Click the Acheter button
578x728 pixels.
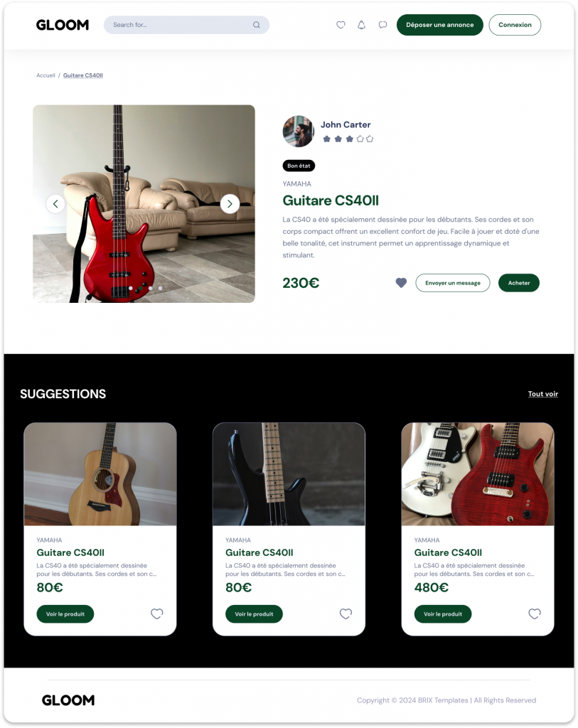519,283
